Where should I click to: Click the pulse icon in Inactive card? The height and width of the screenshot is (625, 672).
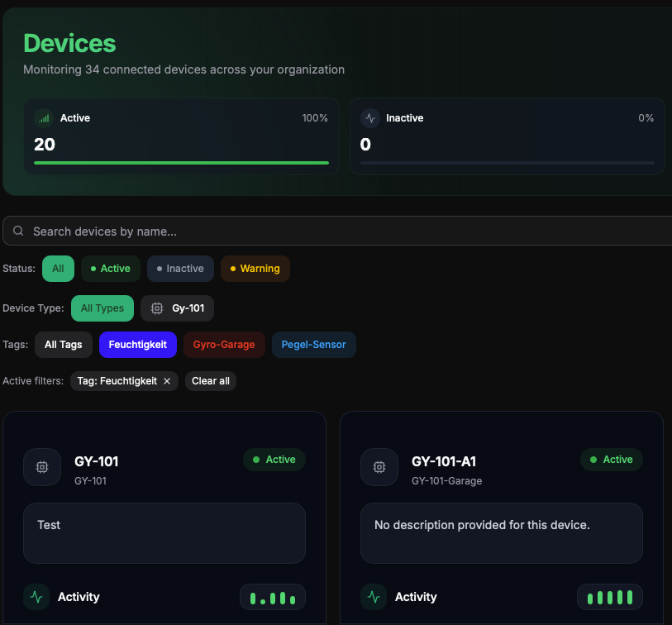click(370, 118)
